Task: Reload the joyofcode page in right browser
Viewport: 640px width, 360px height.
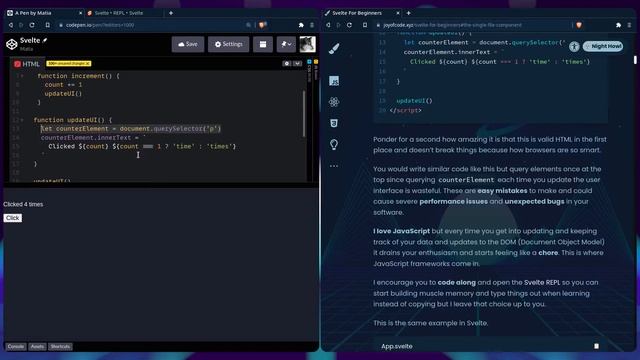Action: pyautogui.click(x=349, y=25)
